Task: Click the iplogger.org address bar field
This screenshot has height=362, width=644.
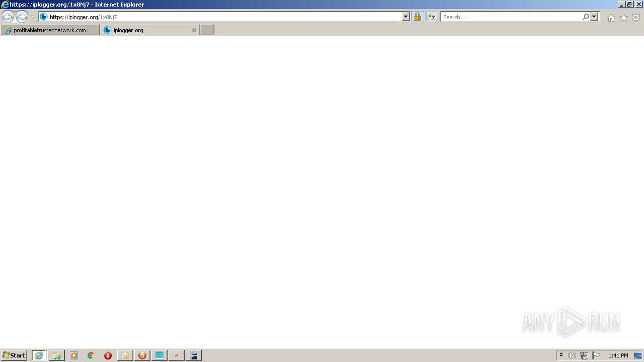Action: (225, 17)
